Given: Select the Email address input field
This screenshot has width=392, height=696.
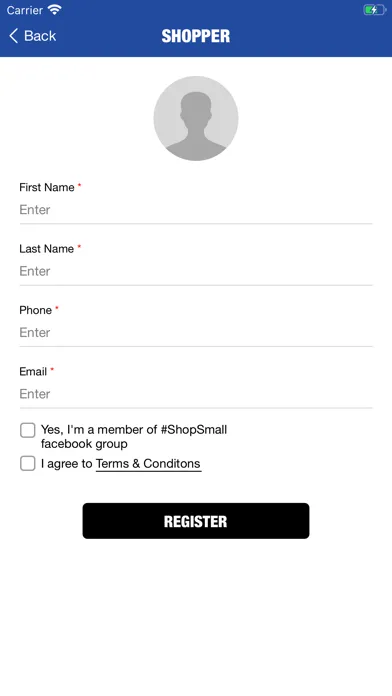Looking at the screenshot, I should tap(196, 394).
